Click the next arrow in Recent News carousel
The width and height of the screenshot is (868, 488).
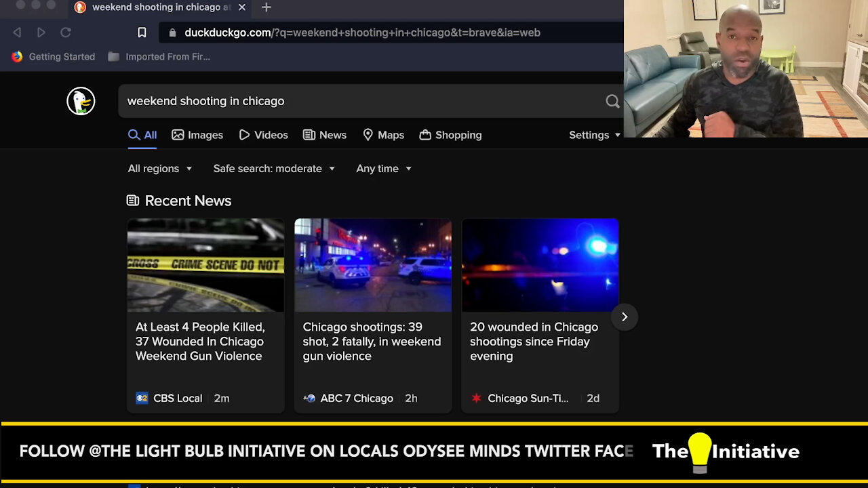(625, 317)
